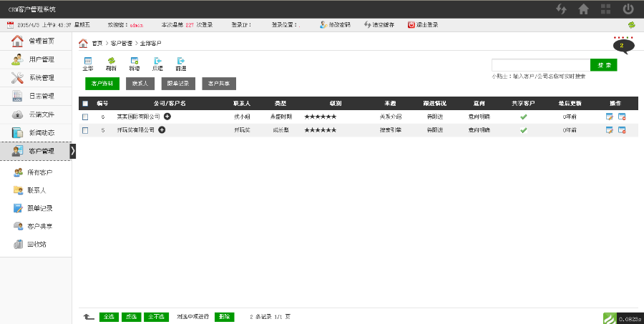Open 跟单记录 in sidebar submenu

[33, 208]
